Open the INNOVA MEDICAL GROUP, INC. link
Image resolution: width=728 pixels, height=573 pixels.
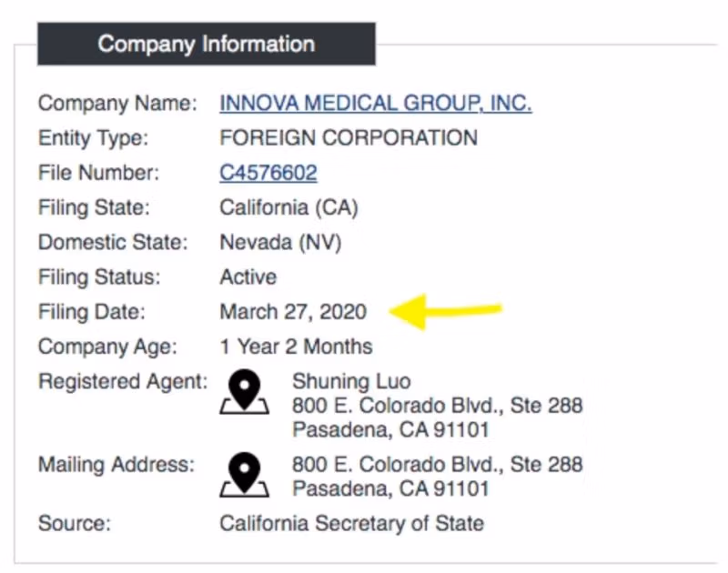[375, 104]
